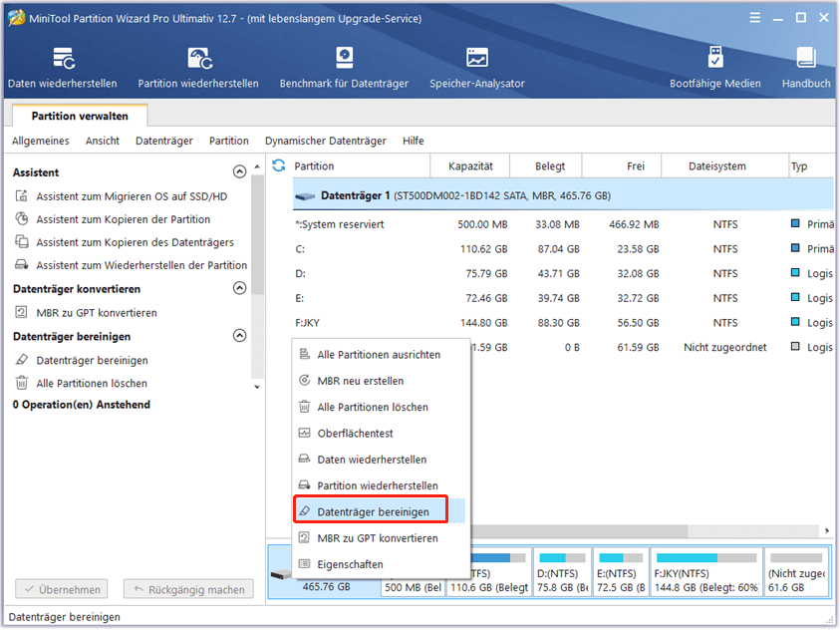Launch Partition wiederherstellen from top ribbon
The height and width of the screenshot is (631, 840).
tap(198, 68)
